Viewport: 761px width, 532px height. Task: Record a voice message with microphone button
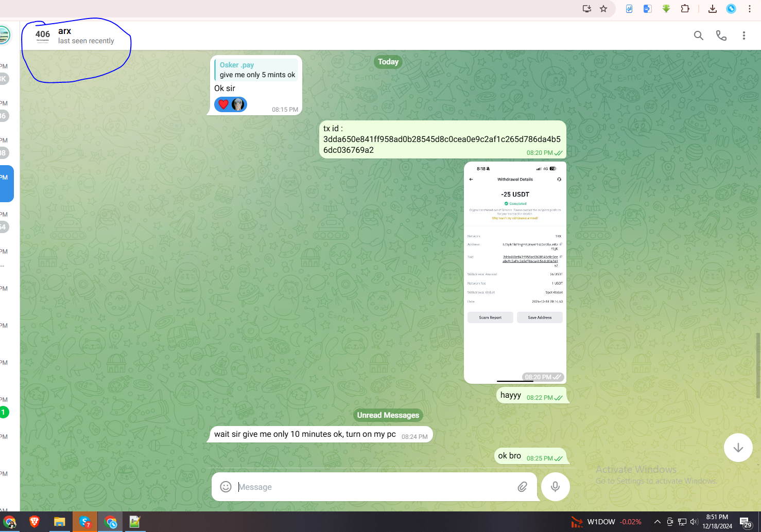coord(555,487)
